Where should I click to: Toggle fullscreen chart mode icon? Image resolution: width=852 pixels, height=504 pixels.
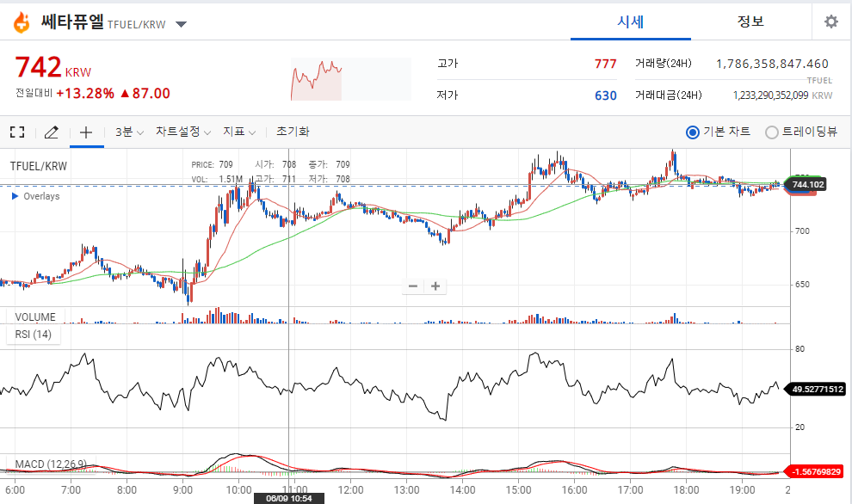coord(17,132)
